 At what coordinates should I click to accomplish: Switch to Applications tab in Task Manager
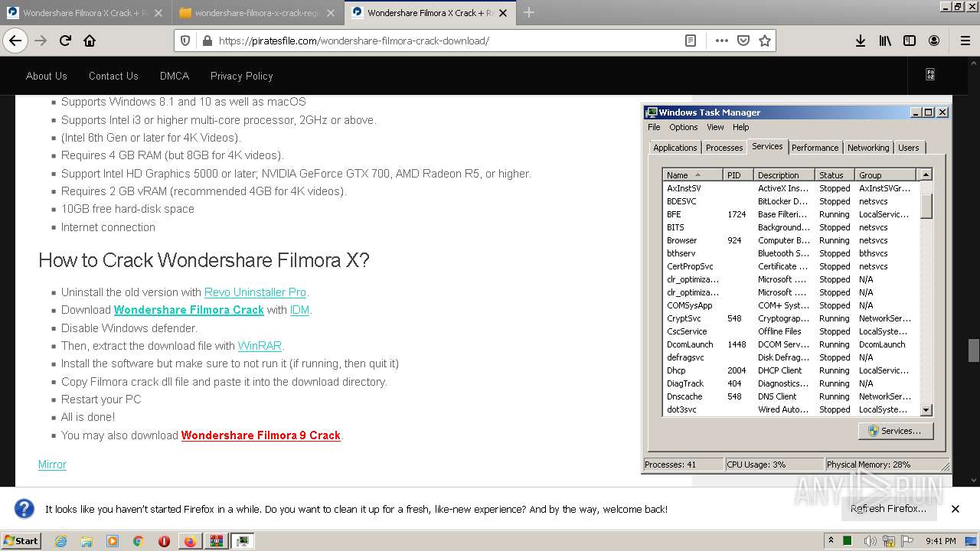tap(675, 148)
